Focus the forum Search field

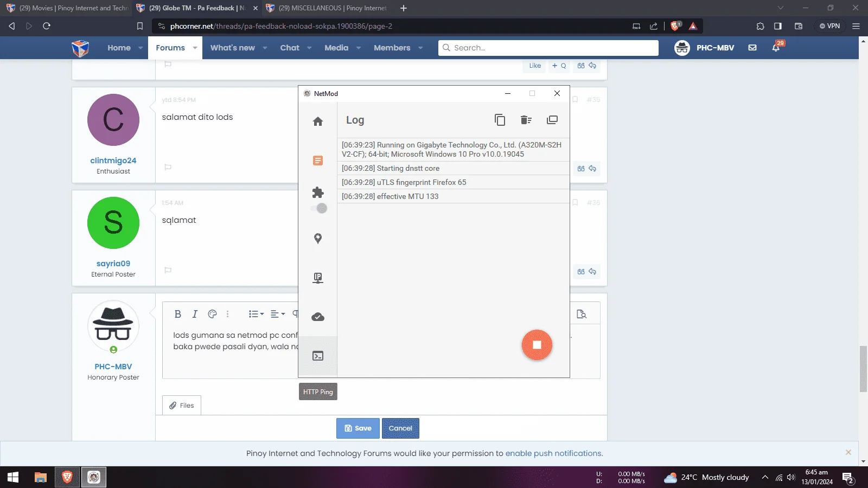(548, 48)
